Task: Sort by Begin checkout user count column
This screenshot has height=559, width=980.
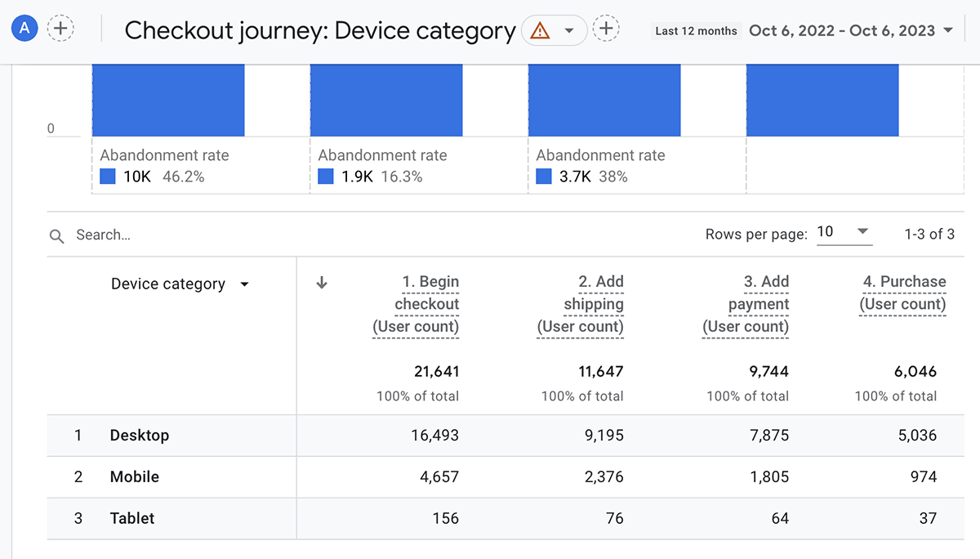Action: click(x=416, y=304)
